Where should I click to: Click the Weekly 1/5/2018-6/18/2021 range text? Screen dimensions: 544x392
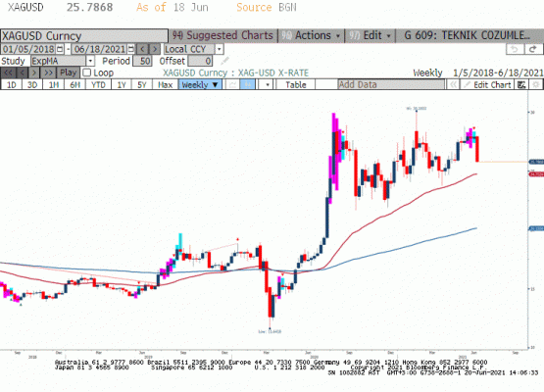478,73
